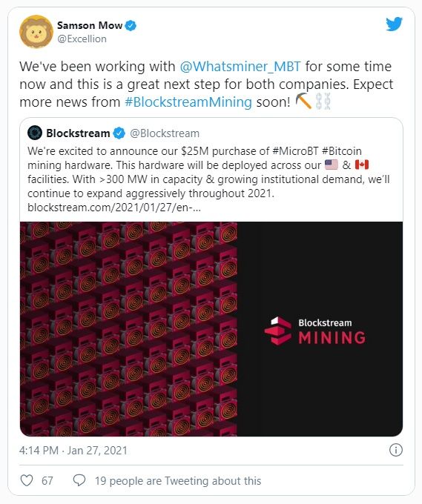Image resolution: width=422 pixels, height=504 pixels.
Task: Click Samson Mow's verified badge
Action: tap(131, 25)
